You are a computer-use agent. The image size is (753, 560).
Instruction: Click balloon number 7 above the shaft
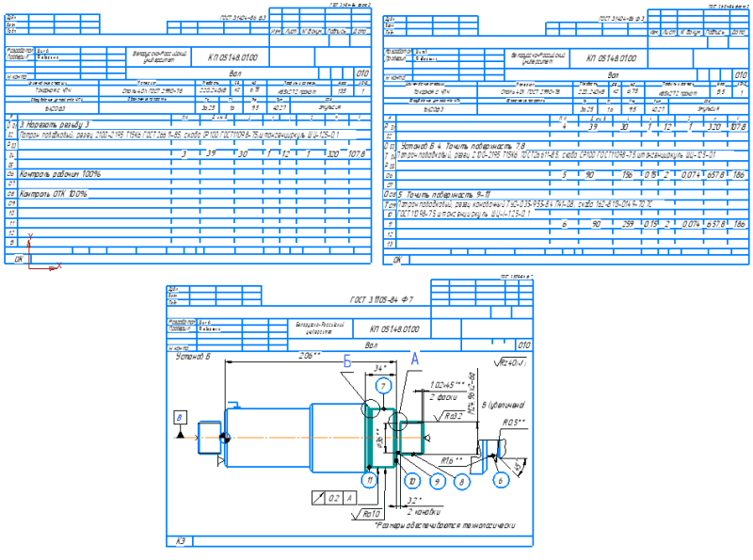383,386
